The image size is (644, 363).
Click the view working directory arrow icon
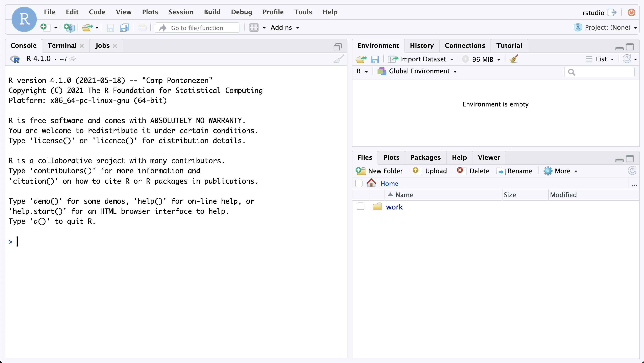tap(73, 59)
